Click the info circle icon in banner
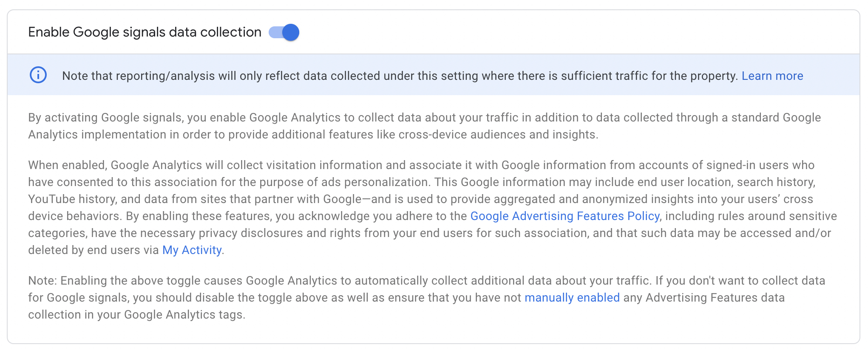 [x=38, y=75]
